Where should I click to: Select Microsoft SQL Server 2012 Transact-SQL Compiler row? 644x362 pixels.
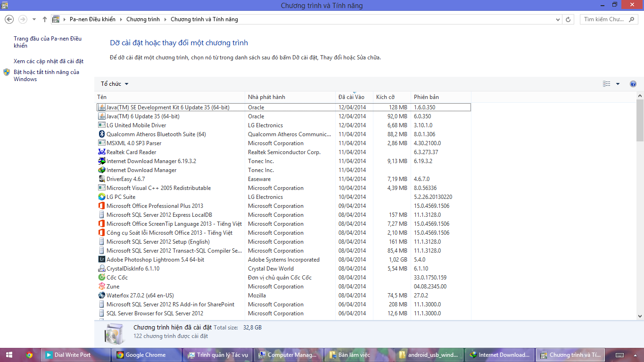point(284,251)
